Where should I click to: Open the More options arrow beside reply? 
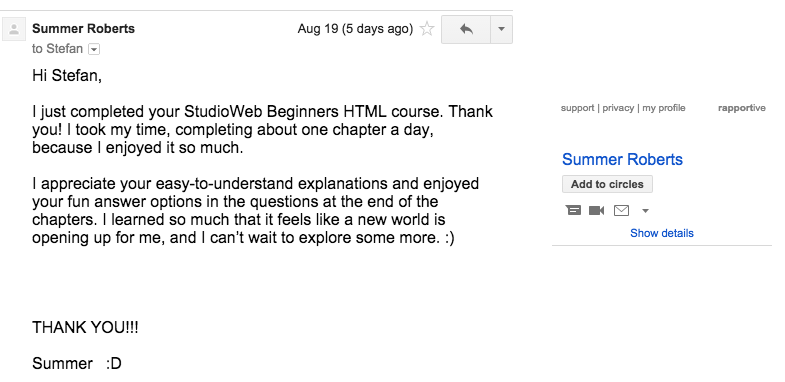click(x=501, y=30)
